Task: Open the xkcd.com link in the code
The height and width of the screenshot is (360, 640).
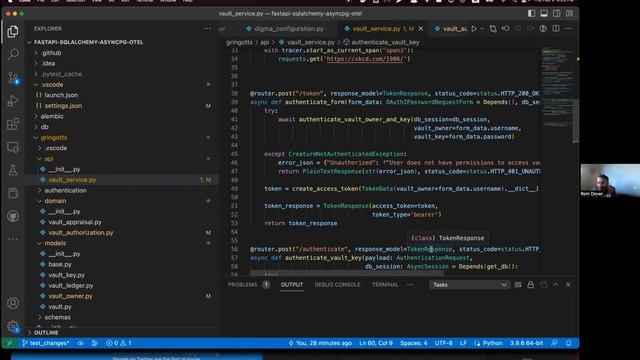Action: [364, 59]
